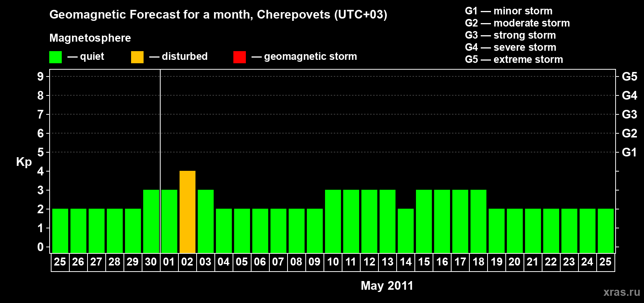Screen dimensions: 644x303
Task: Click the Kp axis value 9
Action: (x=41, y=77)
